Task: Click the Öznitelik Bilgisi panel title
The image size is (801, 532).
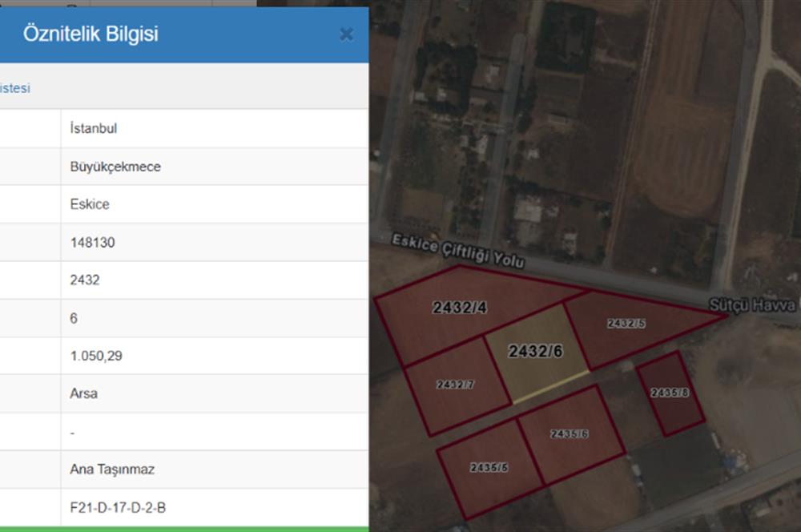Action: [91, 34]
